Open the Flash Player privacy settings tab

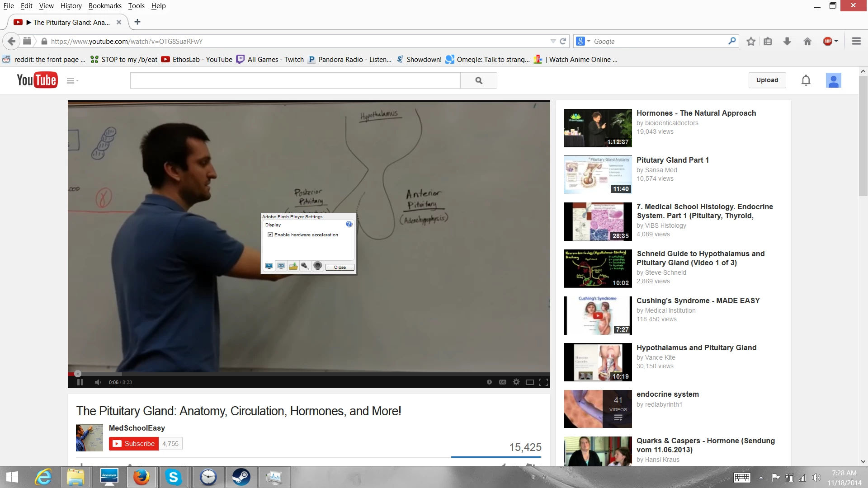coord(281,266)
